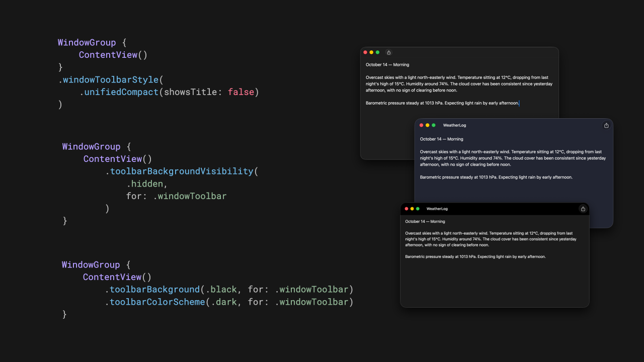Click "October 14 — Morning" in the black-toolbar window

(x=425, y=222)
